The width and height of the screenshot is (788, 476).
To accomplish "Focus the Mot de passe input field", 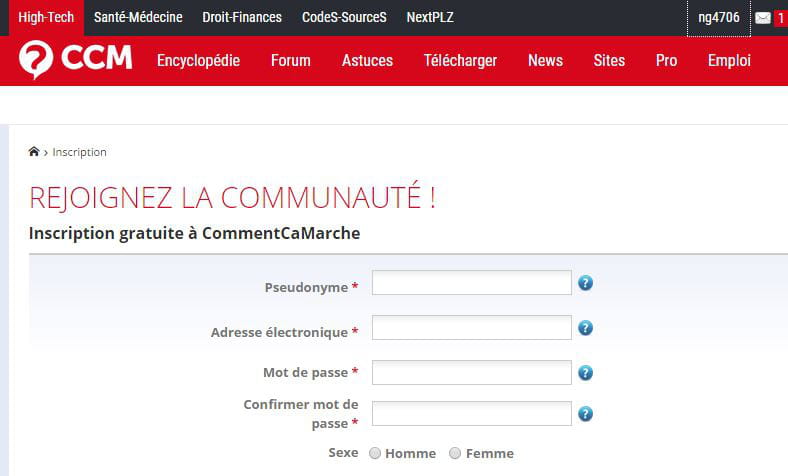I will pos(471,372).
